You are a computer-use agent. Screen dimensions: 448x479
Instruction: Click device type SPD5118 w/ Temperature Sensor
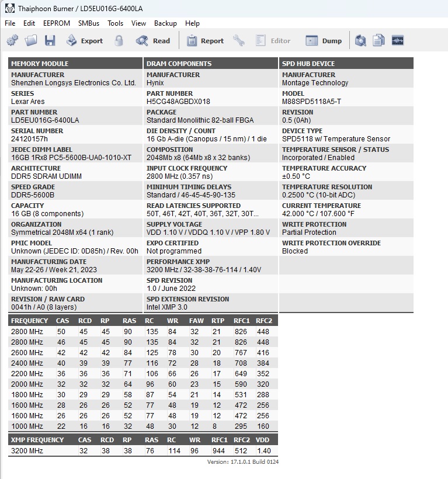(x=336, y=138)
